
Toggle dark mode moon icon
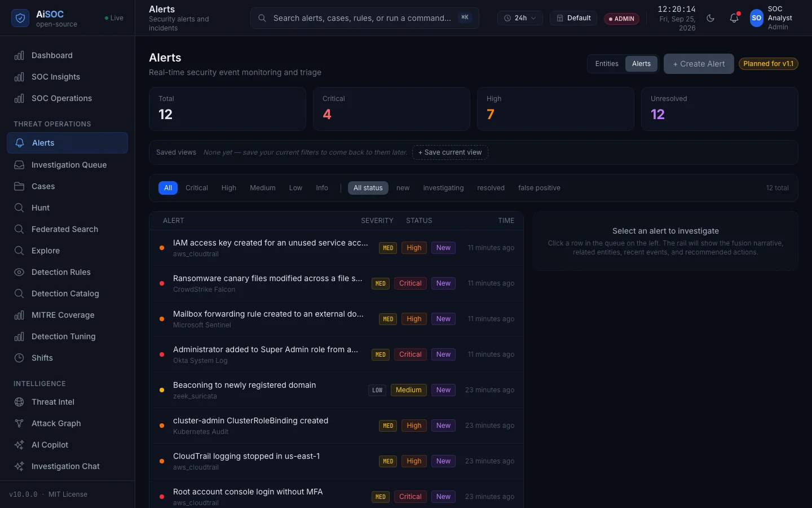[x=710, y=18]
